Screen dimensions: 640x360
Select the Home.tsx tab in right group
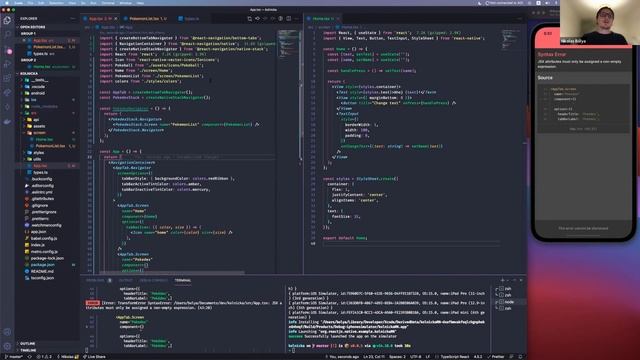323,19
